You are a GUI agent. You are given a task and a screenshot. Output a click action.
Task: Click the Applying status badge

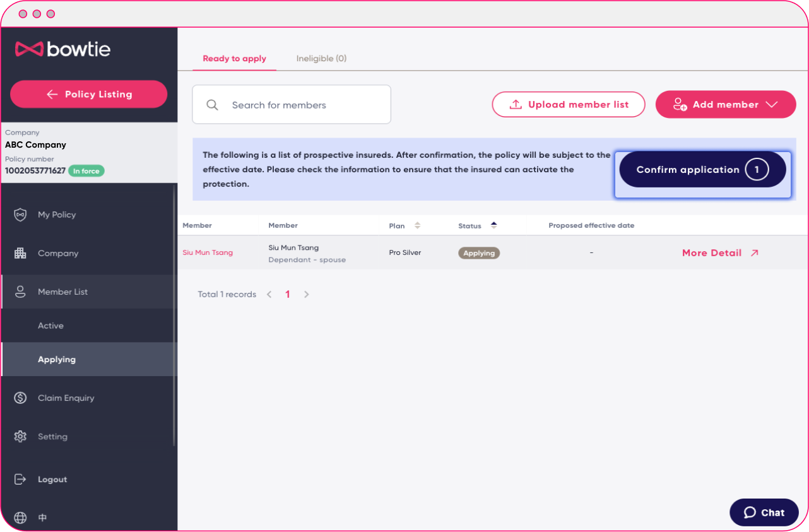(x=479, y=252)
